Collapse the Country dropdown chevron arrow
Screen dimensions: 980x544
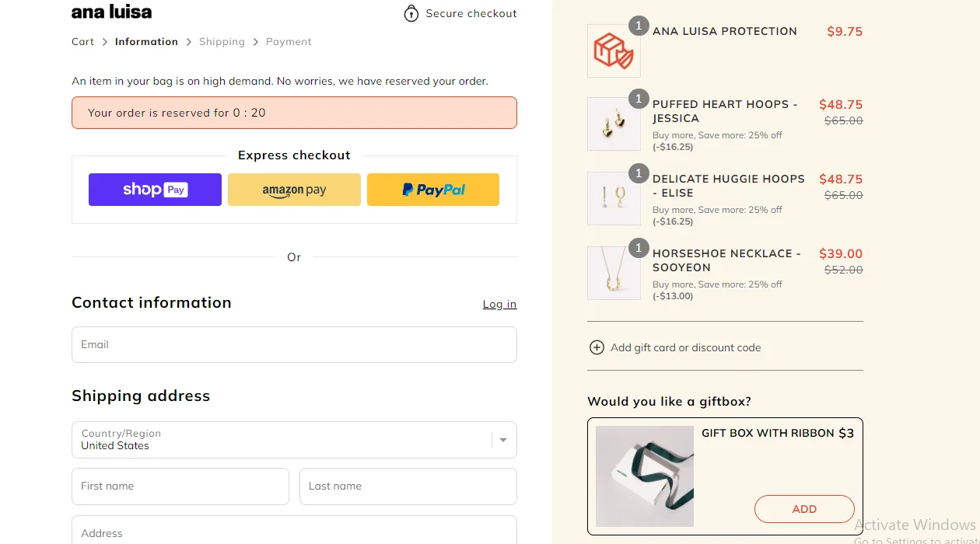(x=502, y=440)
